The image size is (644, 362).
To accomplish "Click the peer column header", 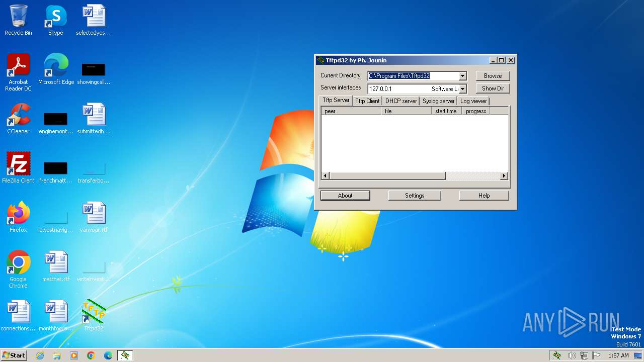I will 351,111.
